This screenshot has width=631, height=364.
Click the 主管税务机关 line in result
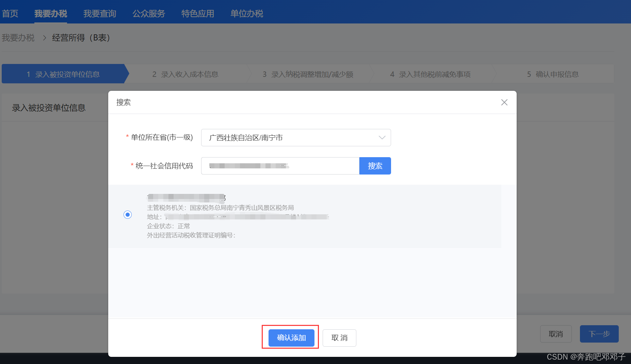point(221,208)
